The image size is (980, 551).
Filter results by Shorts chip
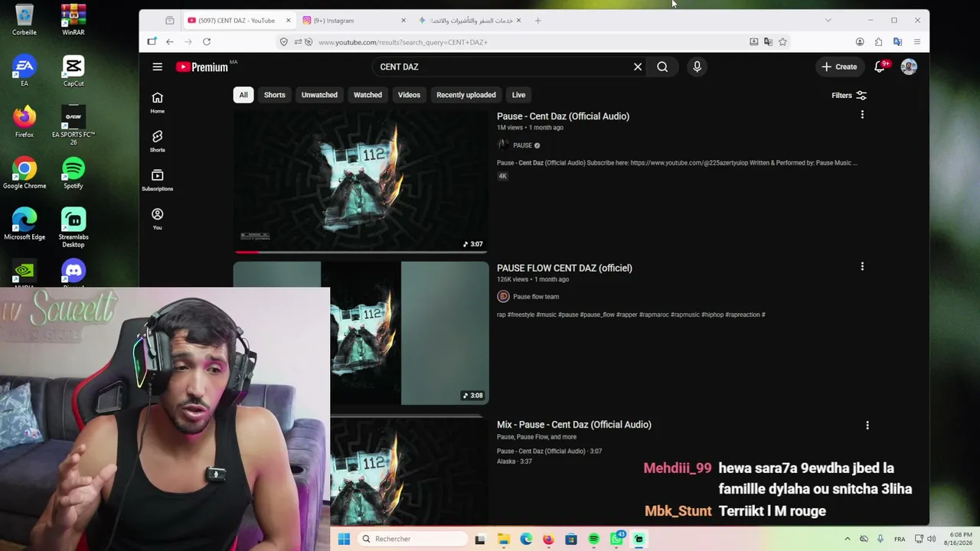pyautogui.click(x=274, y=95)
